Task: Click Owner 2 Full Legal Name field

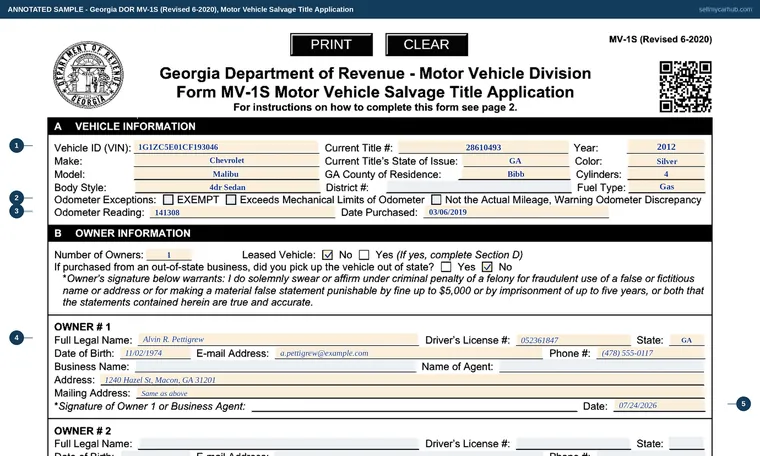Action: pyautogui.click(x=278, y=443)
